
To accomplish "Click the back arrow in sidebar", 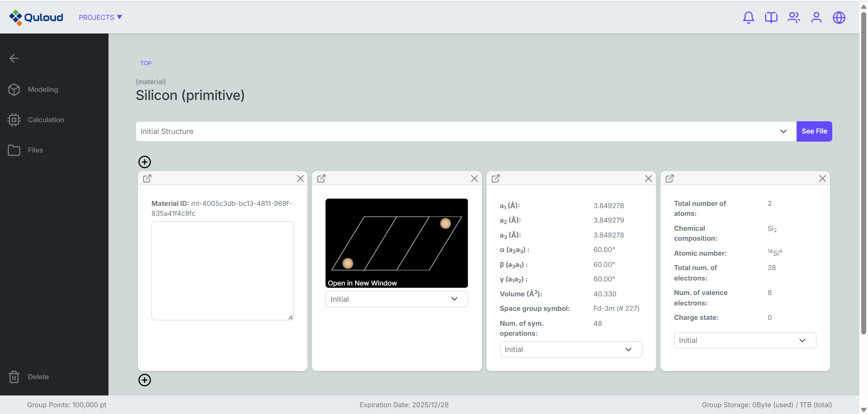I will [14, 58].
